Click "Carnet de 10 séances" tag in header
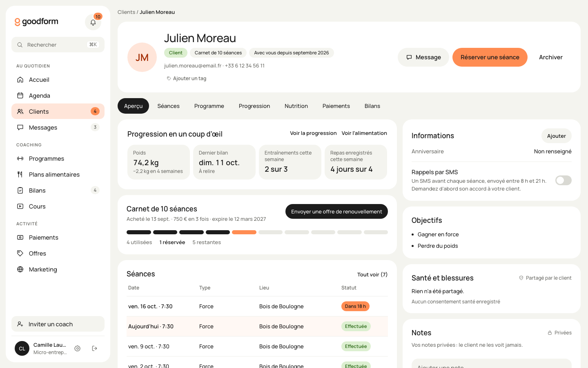Viewport: 588px width, 368px height. tap(218, 53)
